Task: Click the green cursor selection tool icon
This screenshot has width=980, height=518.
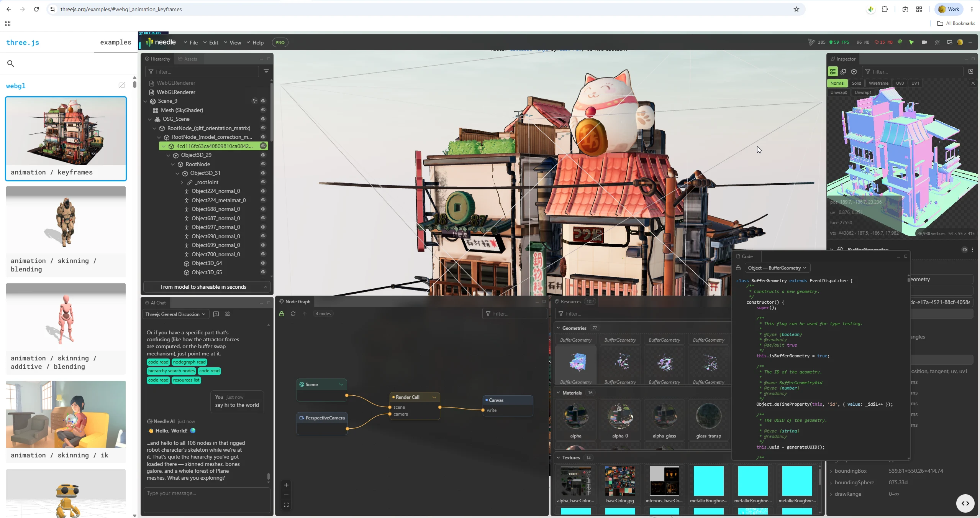Action: [x=911, y=42]
